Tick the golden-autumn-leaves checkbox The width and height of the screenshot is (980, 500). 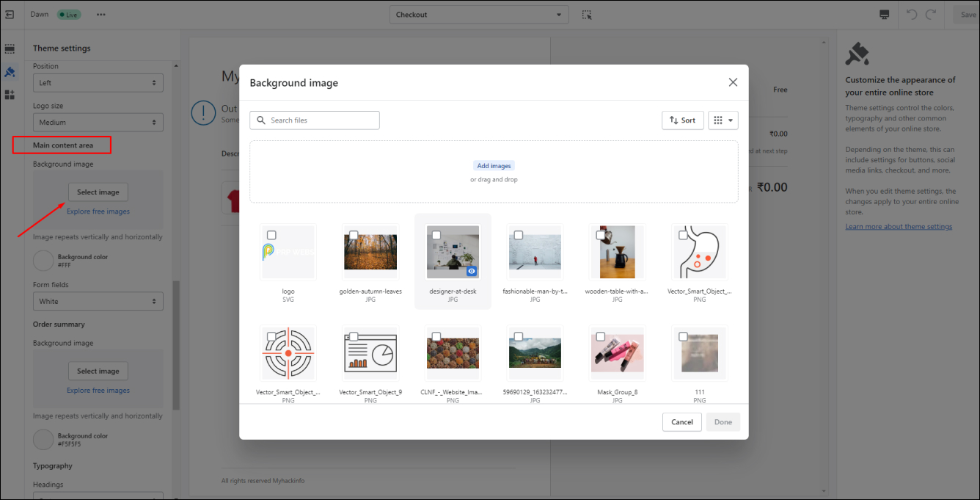click(354, 235)
